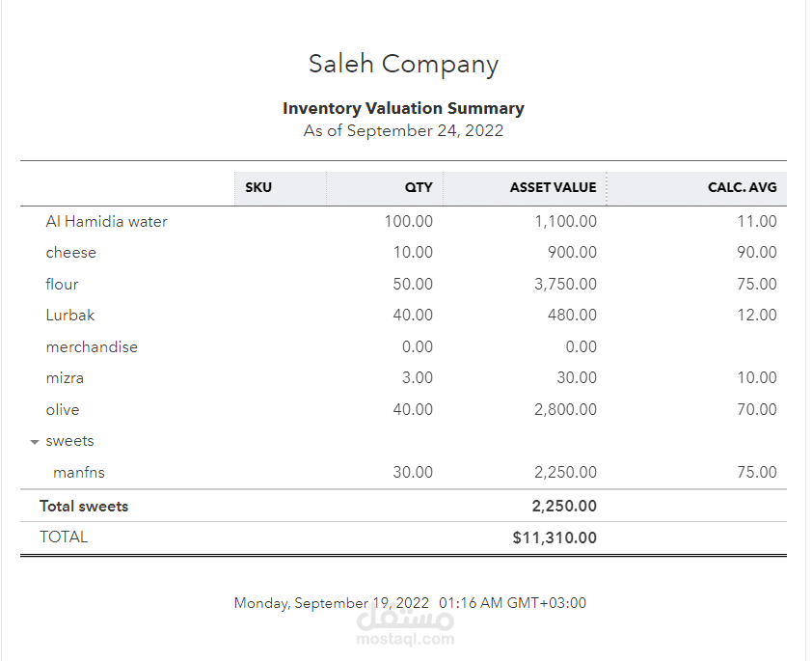Click the sweets group label
This screenshot has width=812, height=661.
click(69, 441)
